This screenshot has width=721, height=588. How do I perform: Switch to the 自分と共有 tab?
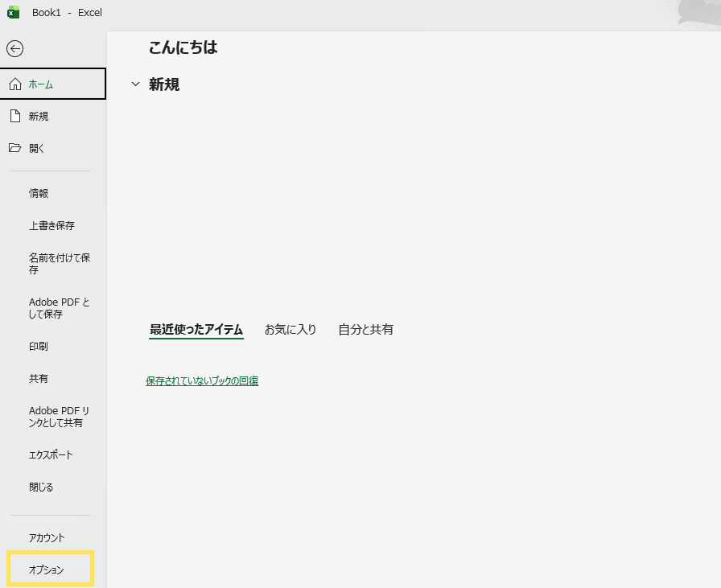(x=365, y=329)
